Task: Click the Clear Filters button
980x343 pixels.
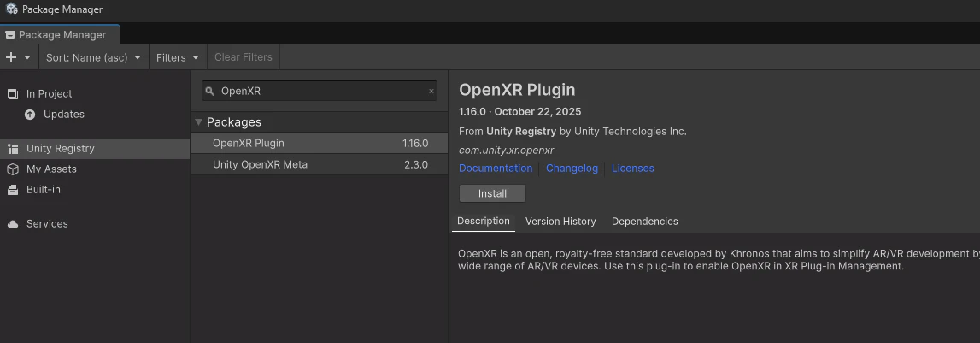Action: click(x=244, y=57)
